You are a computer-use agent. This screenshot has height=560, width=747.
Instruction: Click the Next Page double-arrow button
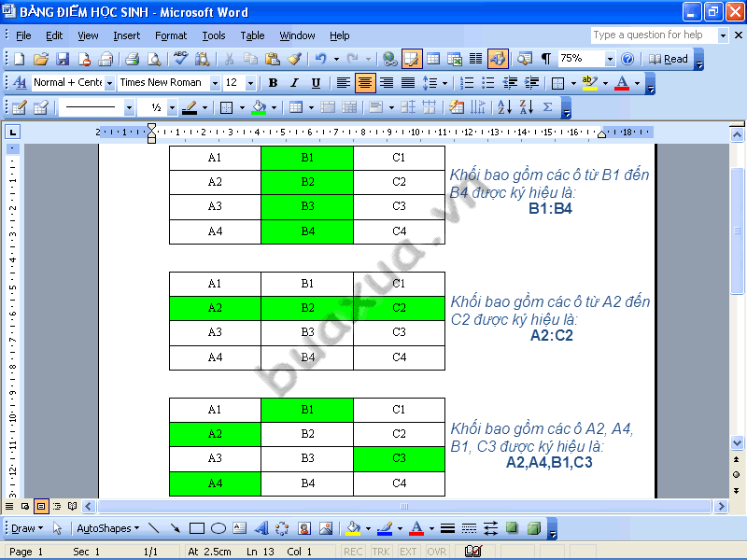(x=737, y=490)
